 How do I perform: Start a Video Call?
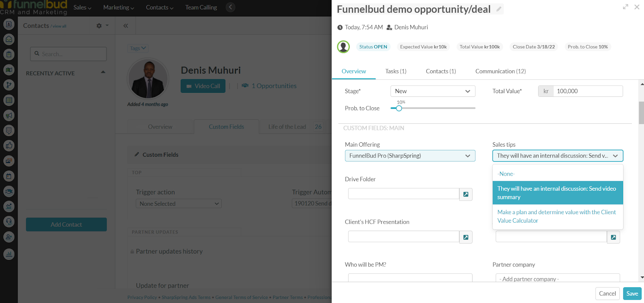203,86
